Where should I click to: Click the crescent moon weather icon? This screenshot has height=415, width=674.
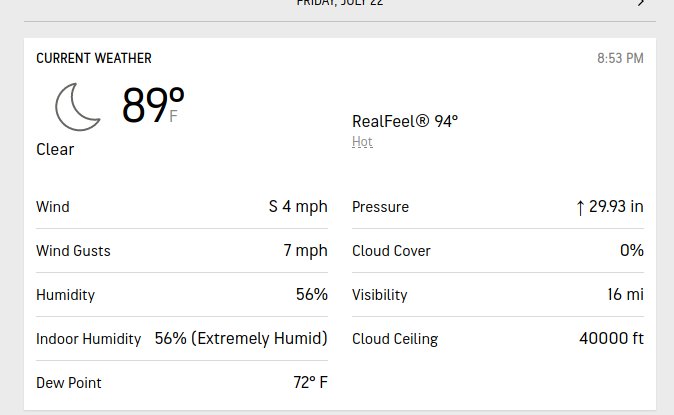(78, 107)
